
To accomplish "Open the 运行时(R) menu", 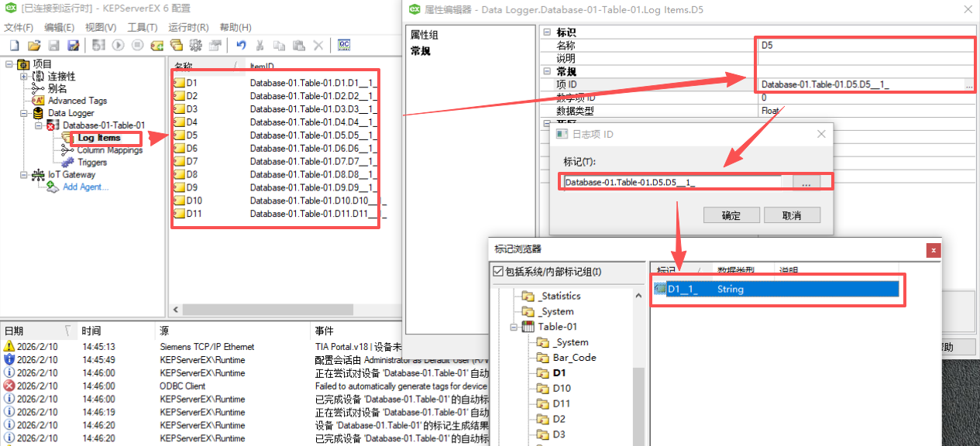I will (x=188, y=27).
